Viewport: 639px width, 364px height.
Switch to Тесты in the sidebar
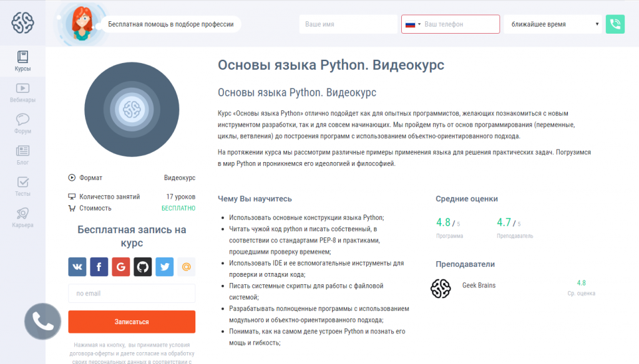(22, 186)
